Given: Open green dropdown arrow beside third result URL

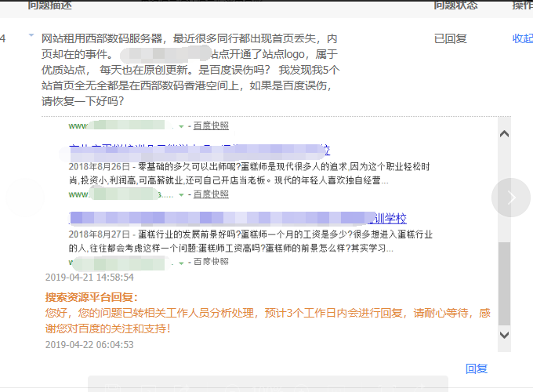Looking at the screenshot, I should [181, 263].
